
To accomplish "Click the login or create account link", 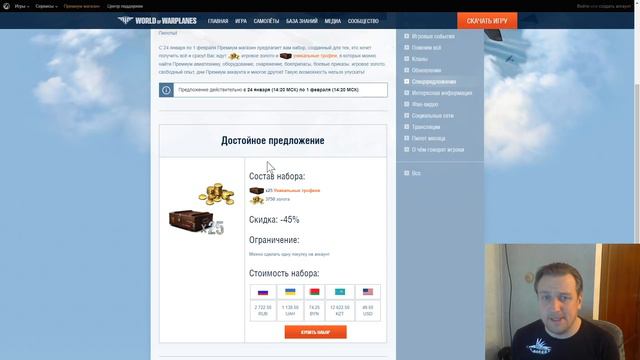I will (604, 7).
